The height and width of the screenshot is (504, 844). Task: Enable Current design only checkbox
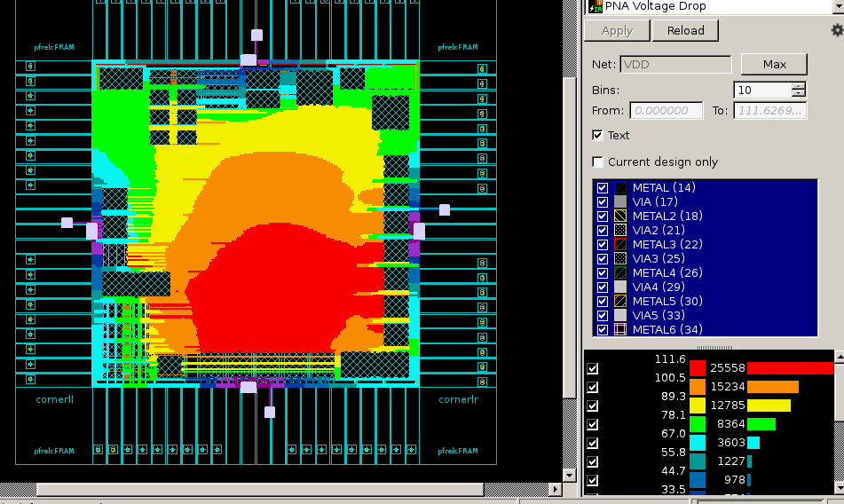597,161
